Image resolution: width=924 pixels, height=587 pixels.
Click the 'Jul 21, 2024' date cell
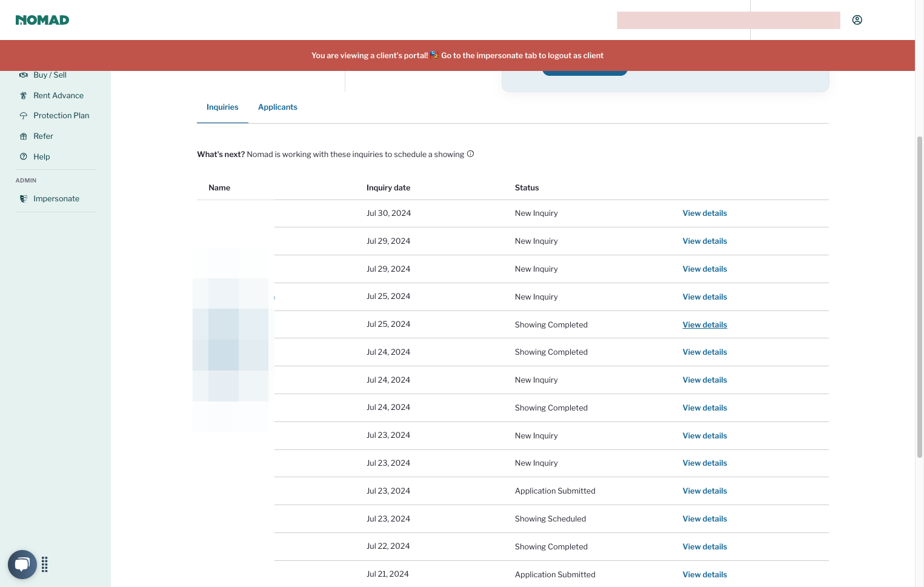pos(387,574)
